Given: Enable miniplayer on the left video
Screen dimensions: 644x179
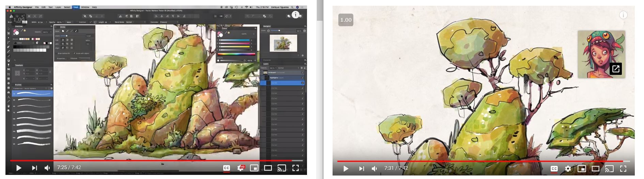Looking at the screenshot, I should [x=254, y=168].
